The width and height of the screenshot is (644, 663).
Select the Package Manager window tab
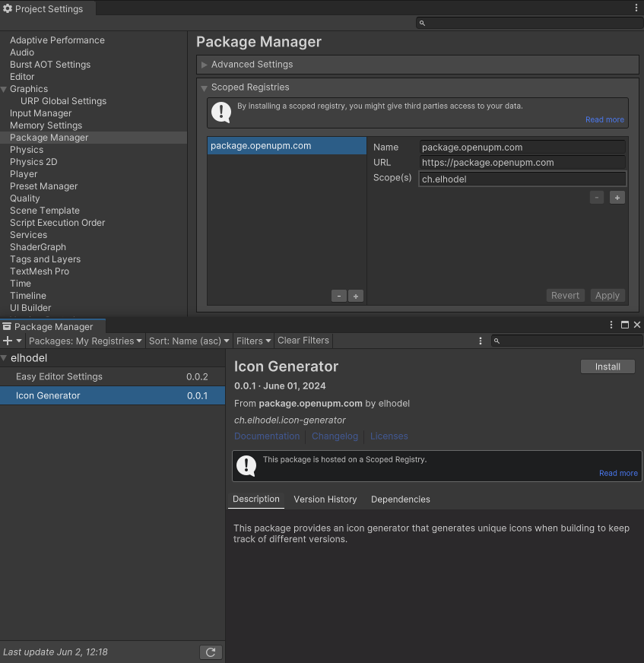click(53, 326)
